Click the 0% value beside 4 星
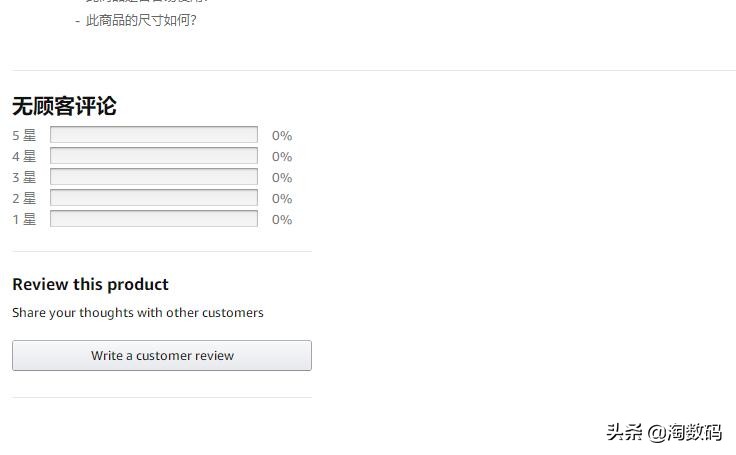736x455 pixels. click(282, 157)
